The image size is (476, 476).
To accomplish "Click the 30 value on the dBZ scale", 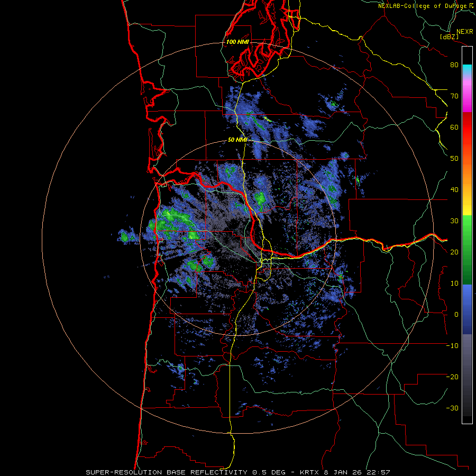I will [x=454, y=221].
